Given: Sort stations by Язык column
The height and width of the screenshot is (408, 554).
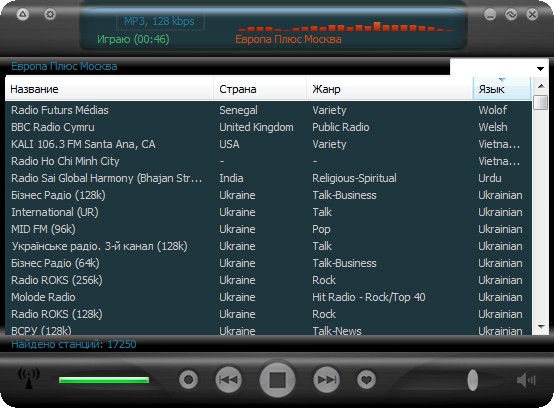Looking at the screenshot, I should (x=502, y=89).
